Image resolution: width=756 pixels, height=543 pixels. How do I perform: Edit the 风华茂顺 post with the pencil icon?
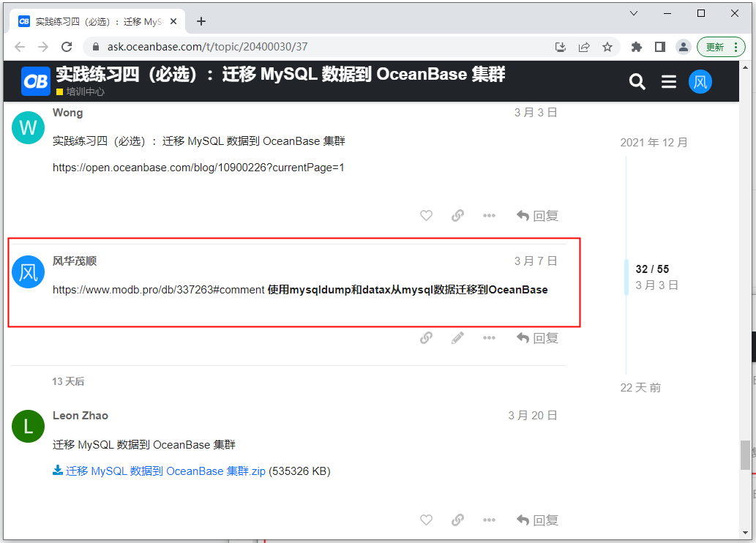(457, 337)
